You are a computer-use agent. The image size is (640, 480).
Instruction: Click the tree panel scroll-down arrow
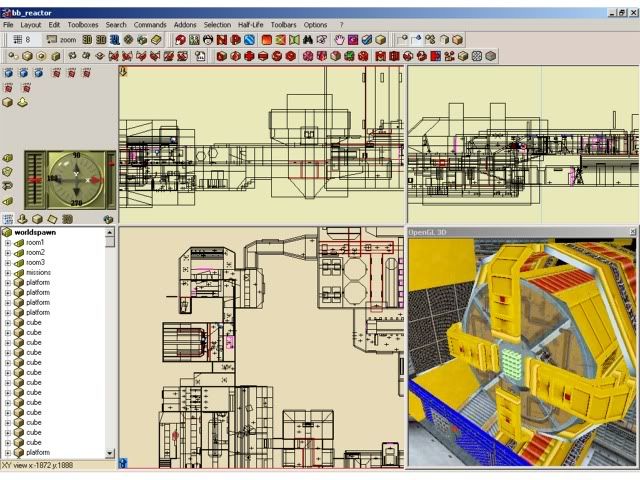[x=109, y=453]
